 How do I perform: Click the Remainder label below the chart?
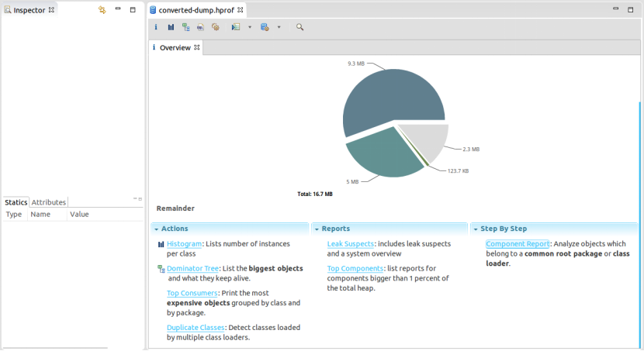175,208
